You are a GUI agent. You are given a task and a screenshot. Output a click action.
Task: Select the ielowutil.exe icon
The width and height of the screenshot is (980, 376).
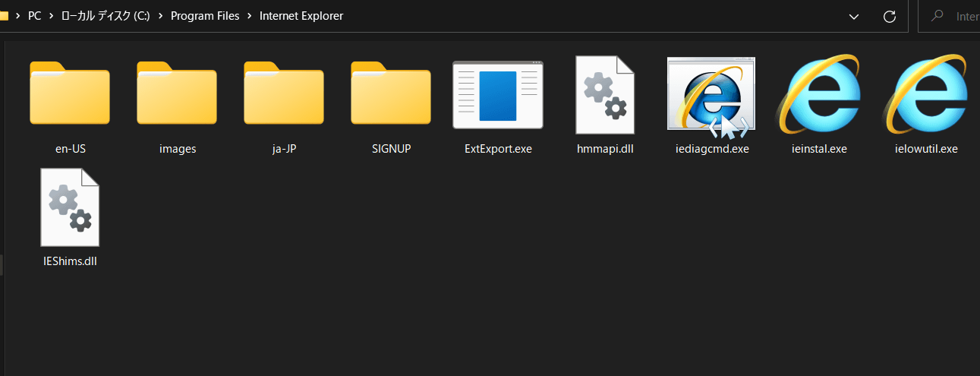pos(925,94)
